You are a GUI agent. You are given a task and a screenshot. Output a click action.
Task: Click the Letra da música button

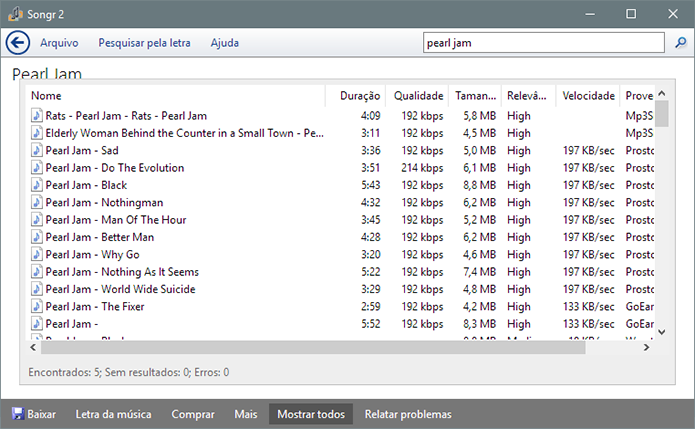tap(113, 414)
